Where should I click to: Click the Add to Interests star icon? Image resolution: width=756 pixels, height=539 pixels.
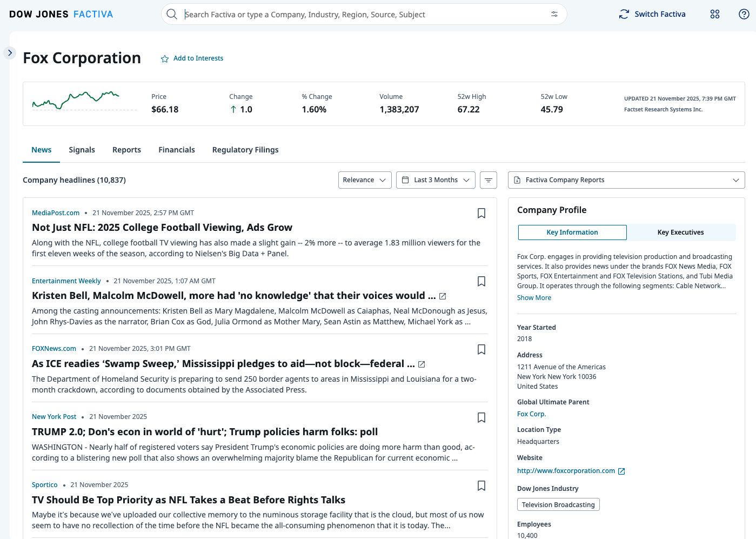pos(165,59)
